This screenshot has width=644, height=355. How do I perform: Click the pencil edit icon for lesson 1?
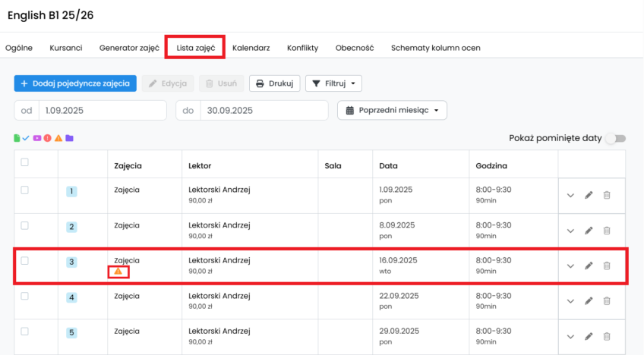(589, 195)
